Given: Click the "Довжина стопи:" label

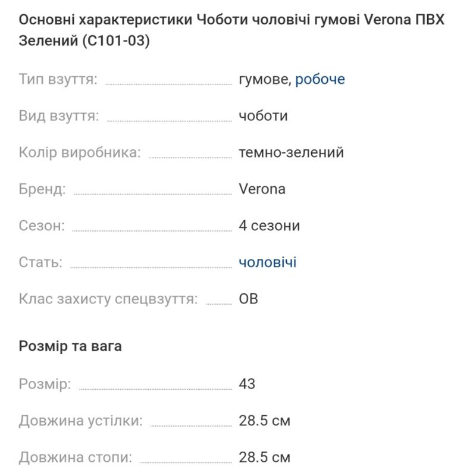Looking at the screenshot, I should coord(76,458).
